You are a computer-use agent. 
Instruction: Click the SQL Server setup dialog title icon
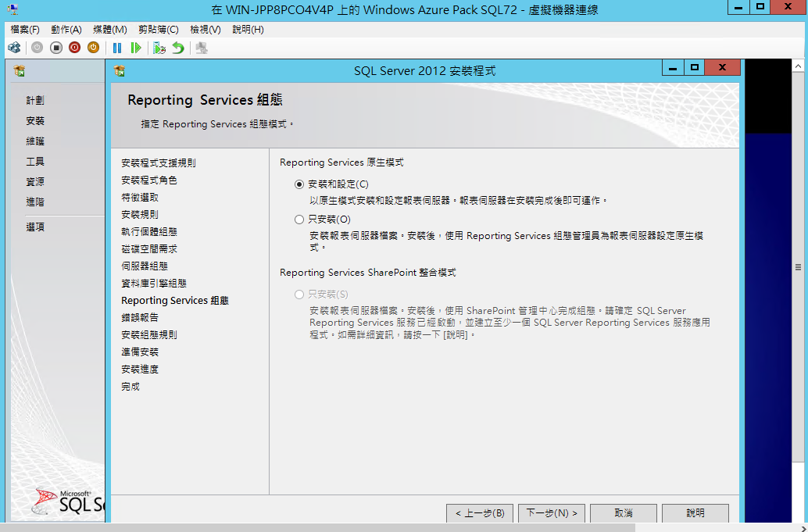120,70
